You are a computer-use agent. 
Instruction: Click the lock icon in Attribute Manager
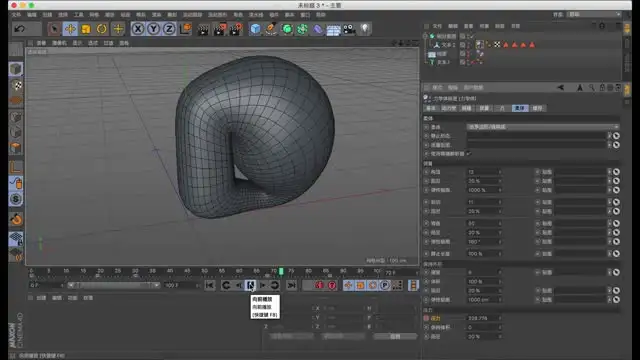click(x=602, y=87)
